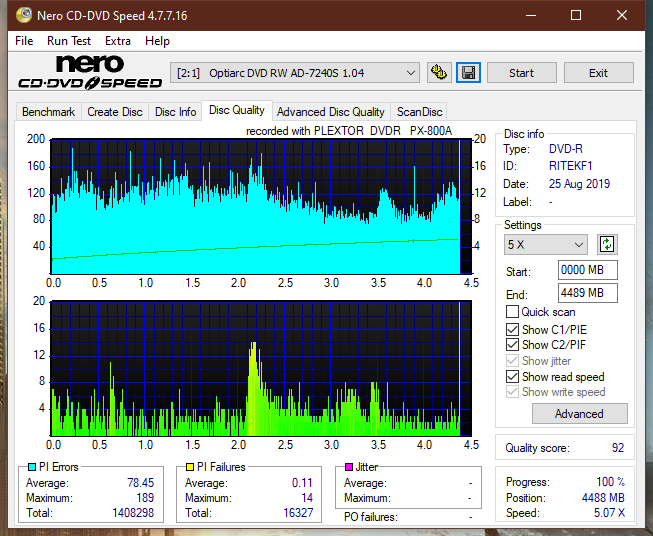
Task: Click the yellow PI Failures legend swatch
Action: 190,467
